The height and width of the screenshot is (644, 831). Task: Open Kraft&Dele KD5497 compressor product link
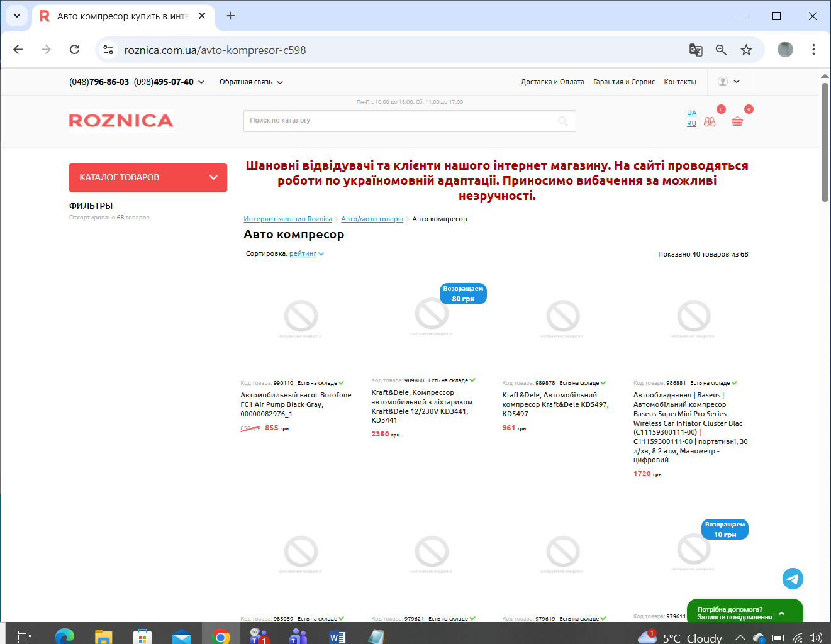pyautogui.click(x=555, y=404)
